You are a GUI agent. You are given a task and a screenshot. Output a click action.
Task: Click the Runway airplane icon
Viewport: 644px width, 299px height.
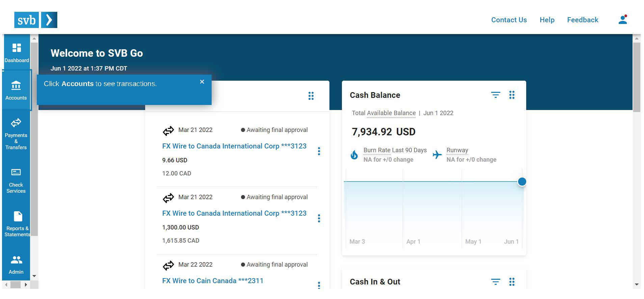pos(437,155)
